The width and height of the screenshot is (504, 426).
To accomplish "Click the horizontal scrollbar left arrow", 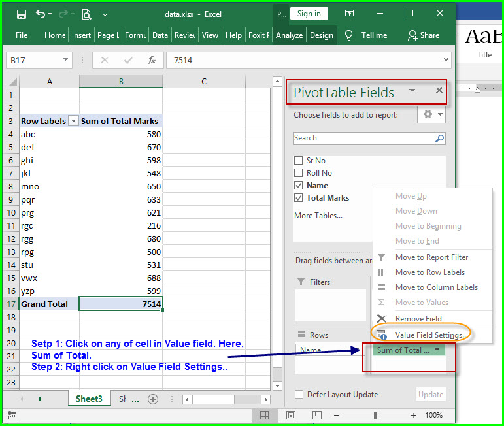I will (187, 400).
